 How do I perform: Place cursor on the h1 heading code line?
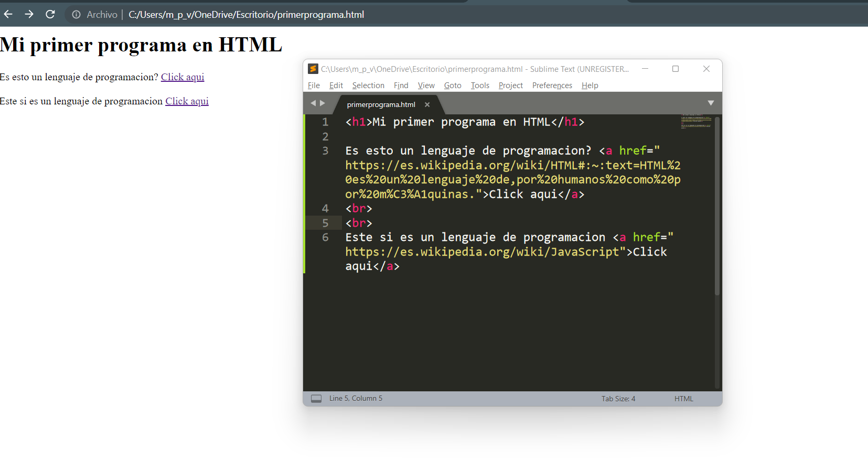click(465, 122)
